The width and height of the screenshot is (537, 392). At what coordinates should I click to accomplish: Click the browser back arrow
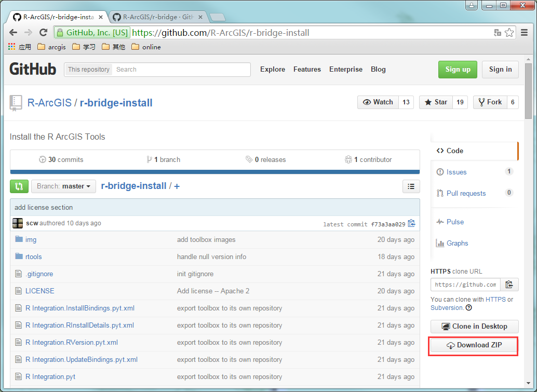click(13, 33)
